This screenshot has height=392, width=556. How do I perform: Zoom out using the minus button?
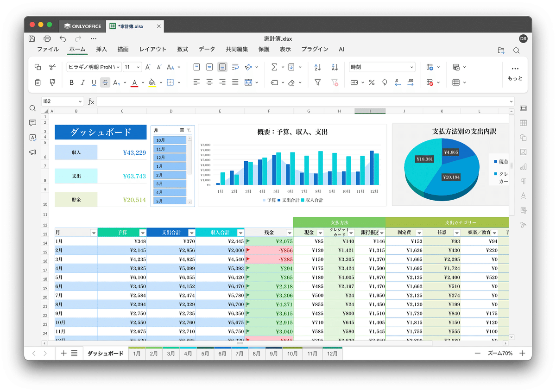coord(478,353)
